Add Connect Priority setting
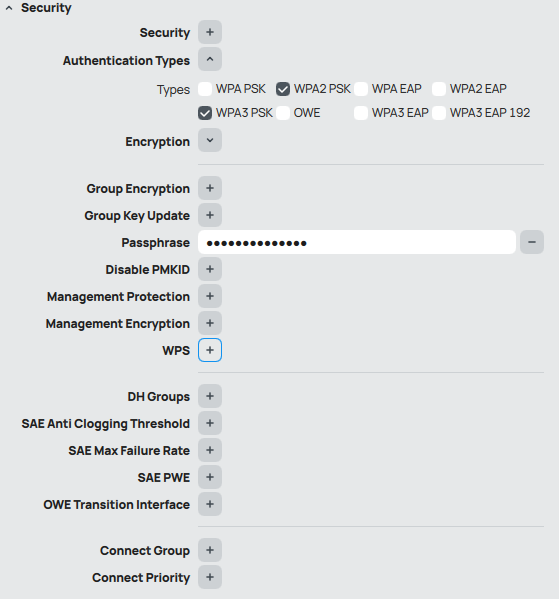 pyautogui.click(x=210, y=577)
